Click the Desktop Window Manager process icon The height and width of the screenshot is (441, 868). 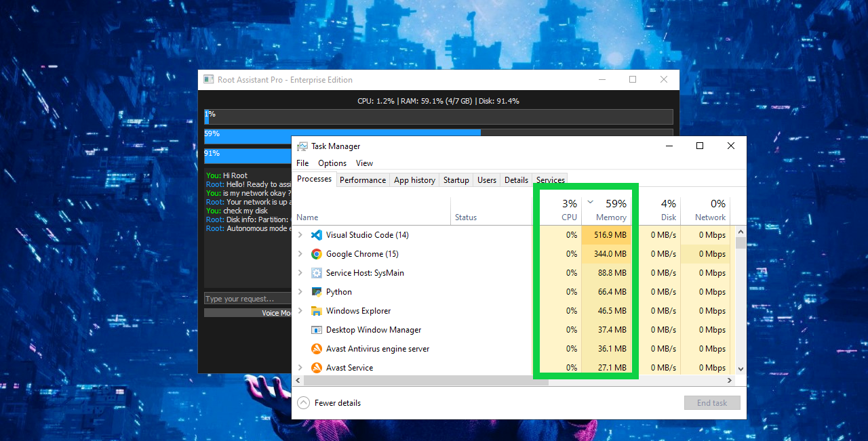click(x=316, y=330)
